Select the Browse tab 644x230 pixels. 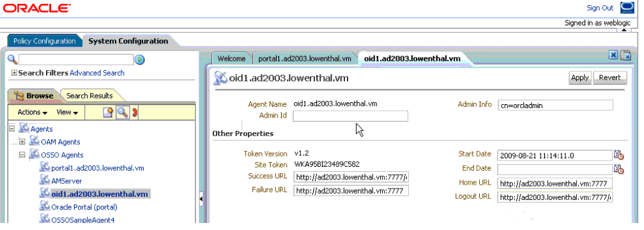pos(34,96)
